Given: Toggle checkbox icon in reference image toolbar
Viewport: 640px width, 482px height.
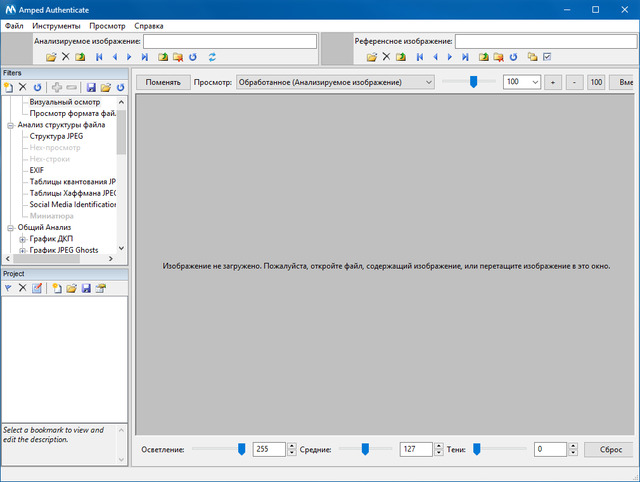Looking at the screenshot, I should coord(547,57).
